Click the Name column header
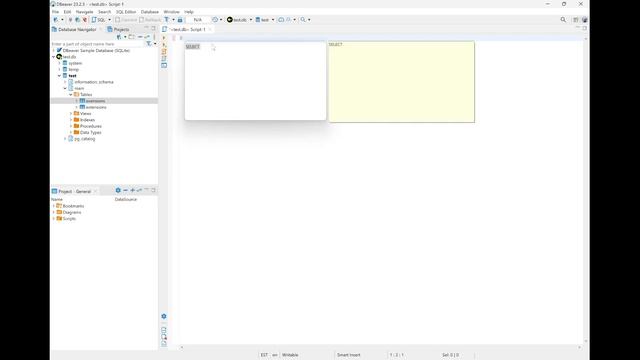Viewport: 640px width, 360px height. [x=57, y=200]
